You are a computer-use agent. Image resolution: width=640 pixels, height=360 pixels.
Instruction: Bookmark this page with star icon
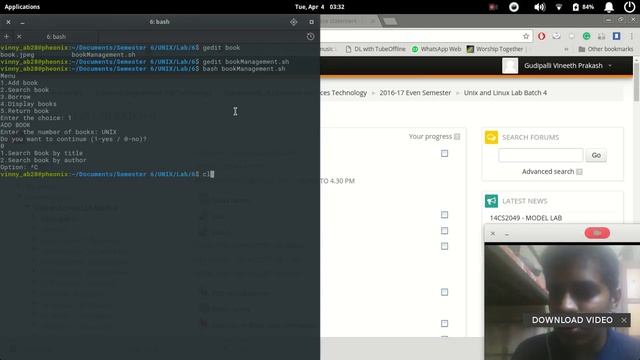point(526,36)
